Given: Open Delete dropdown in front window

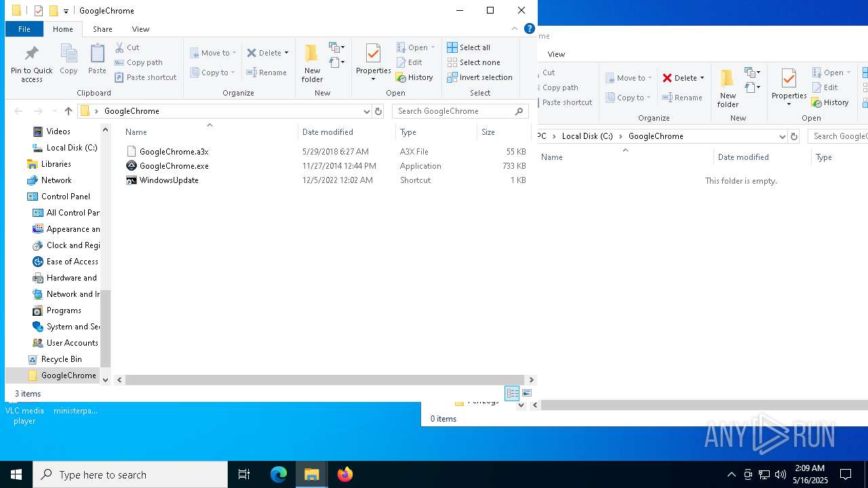Looking at the screenshot, I should [x=267, y=53].
